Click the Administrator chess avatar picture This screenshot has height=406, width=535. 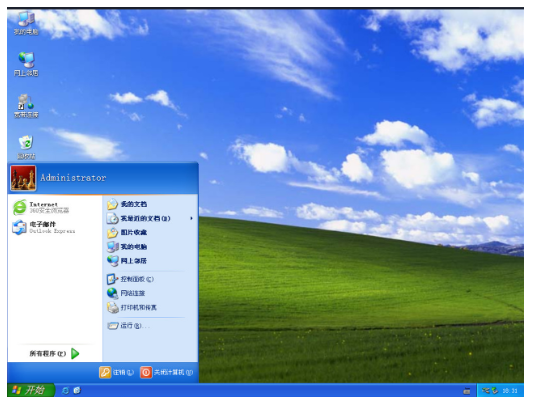point(23,178)
